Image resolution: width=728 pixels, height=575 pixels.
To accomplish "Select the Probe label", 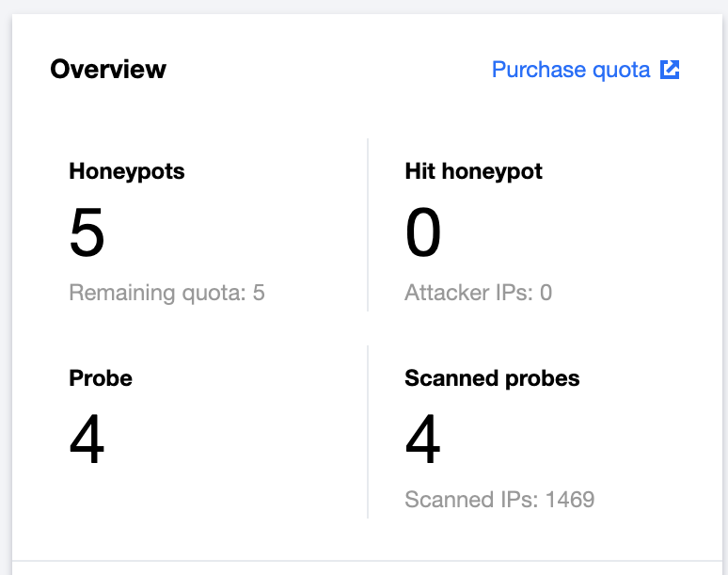I will [x=101, y=378].
